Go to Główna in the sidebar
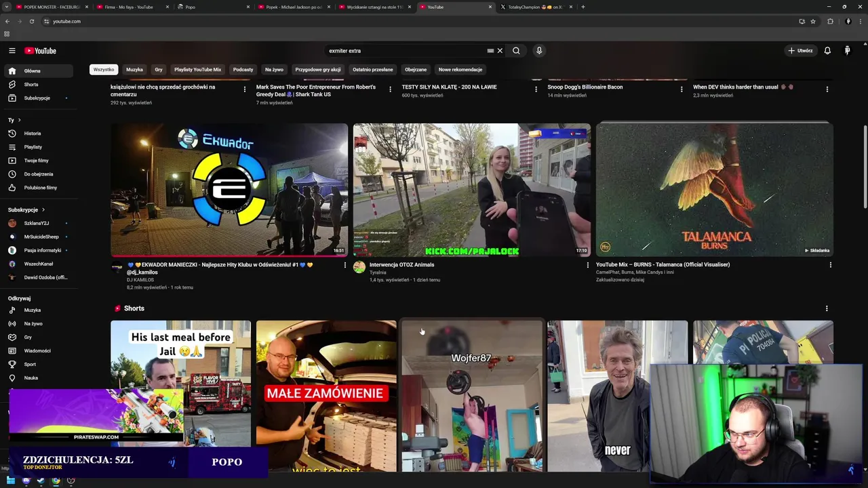 click(x=39, y=70)
